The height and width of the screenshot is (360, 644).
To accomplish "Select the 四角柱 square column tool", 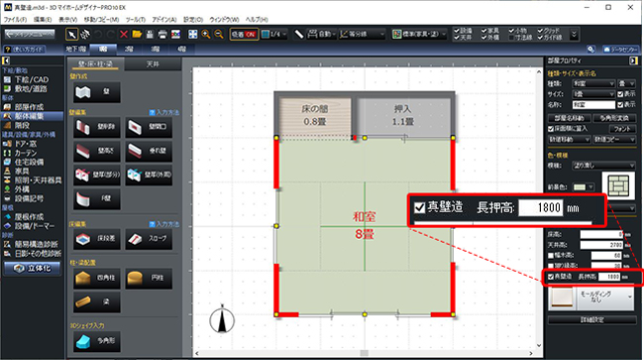I will tap(97, 279).
